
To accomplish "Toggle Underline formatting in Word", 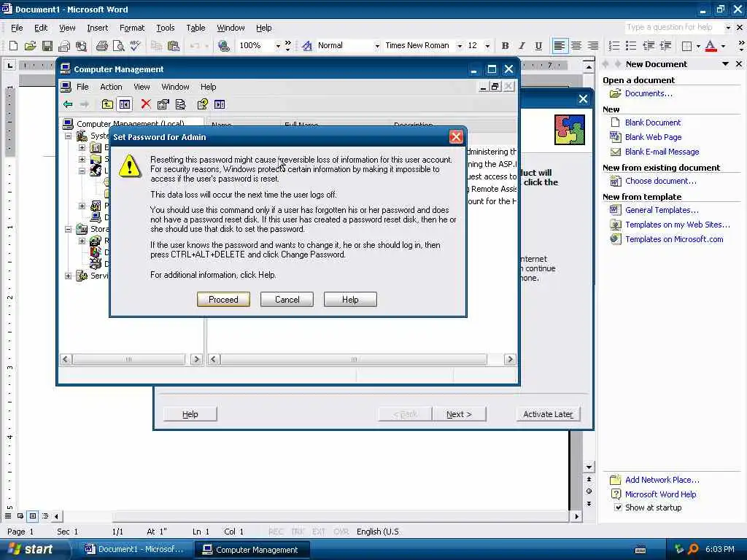I will (x=538, y=46).
